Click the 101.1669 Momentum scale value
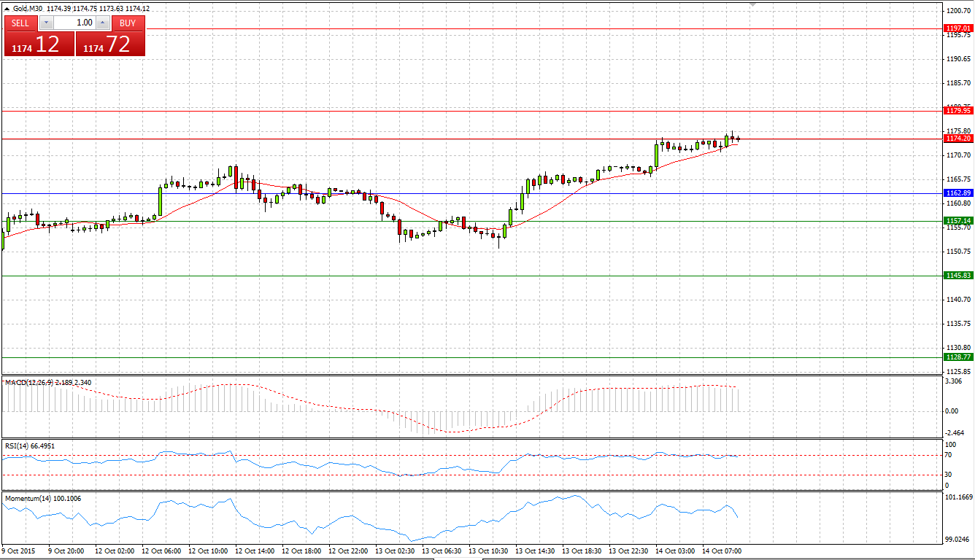The image size is (975, 560). (958, 497)
